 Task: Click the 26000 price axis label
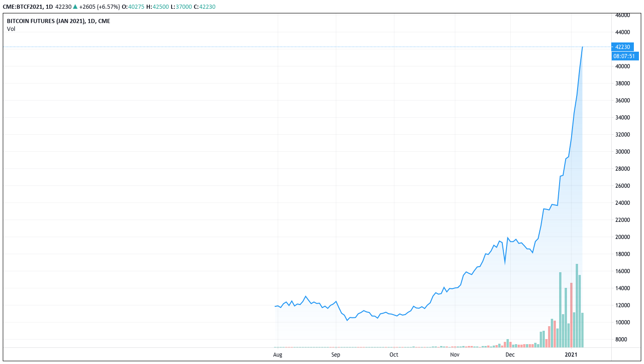(623, 186)
